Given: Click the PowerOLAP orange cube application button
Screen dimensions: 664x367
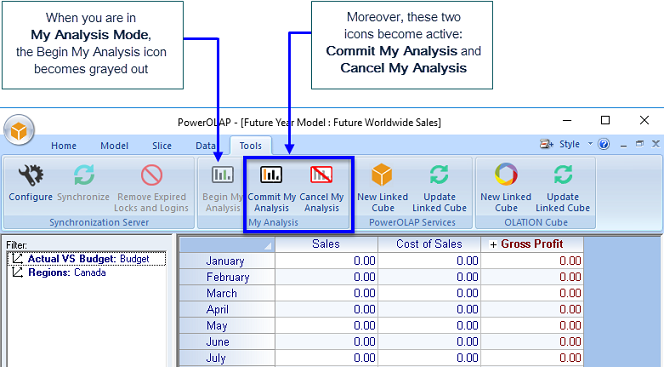Looking at the screenshot, I should (x=19, y=130).
